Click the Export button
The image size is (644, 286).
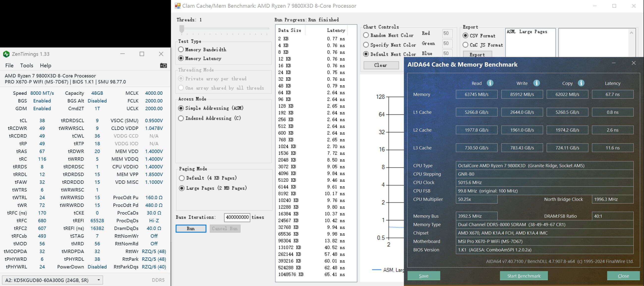[x=477, y=54]
